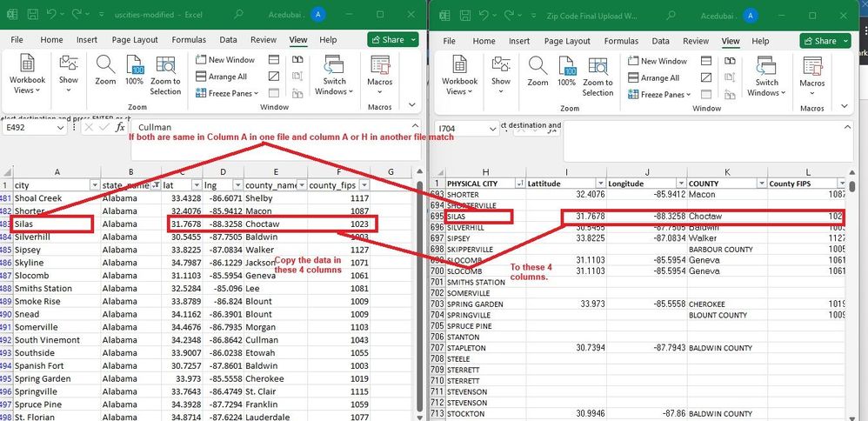Open the Lattitude column filter dropdown

point(600,184)
